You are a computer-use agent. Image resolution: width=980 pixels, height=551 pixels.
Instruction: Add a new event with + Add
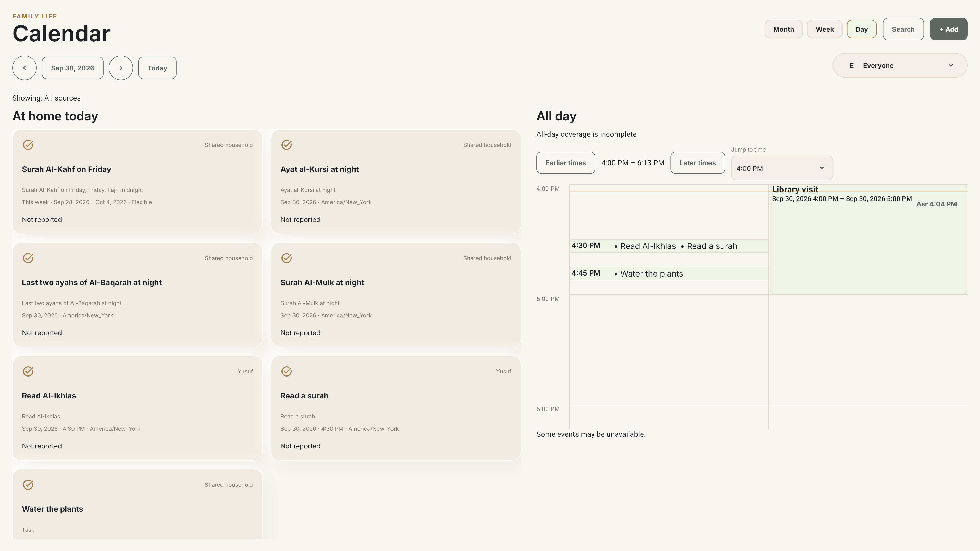click(x=948, y=29)
